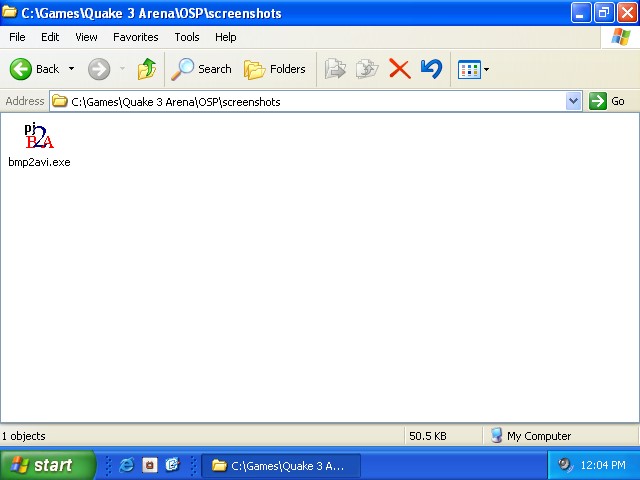Open the Favorites menu

pos(135,37)
